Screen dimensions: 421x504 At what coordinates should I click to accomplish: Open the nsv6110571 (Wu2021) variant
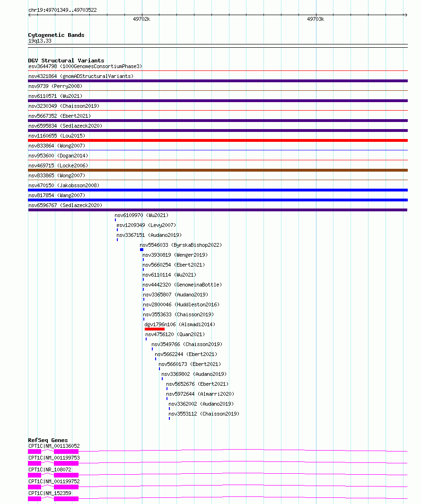pyautogui.click(x=55, y=96)
